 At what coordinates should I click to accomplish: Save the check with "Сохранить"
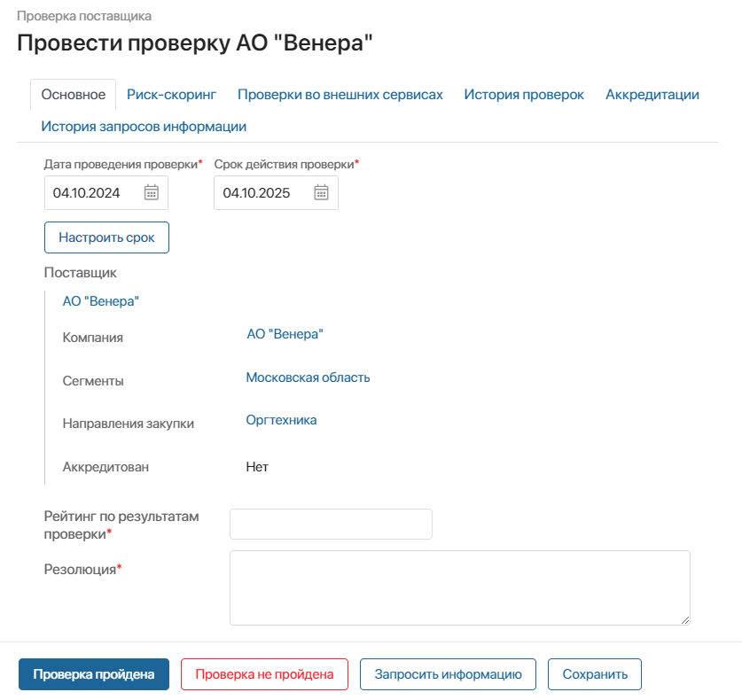click(595, 674)
